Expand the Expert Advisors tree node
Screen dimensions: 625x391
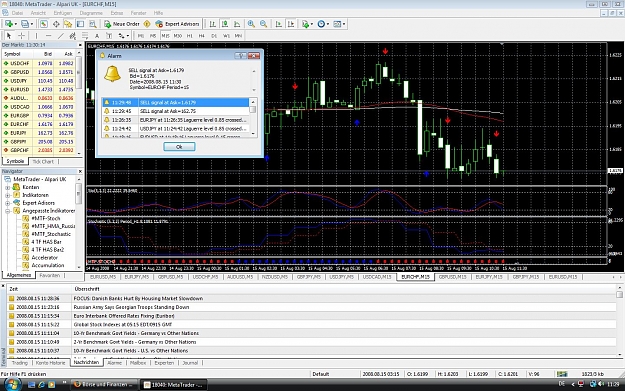click(x=8, y=203)
